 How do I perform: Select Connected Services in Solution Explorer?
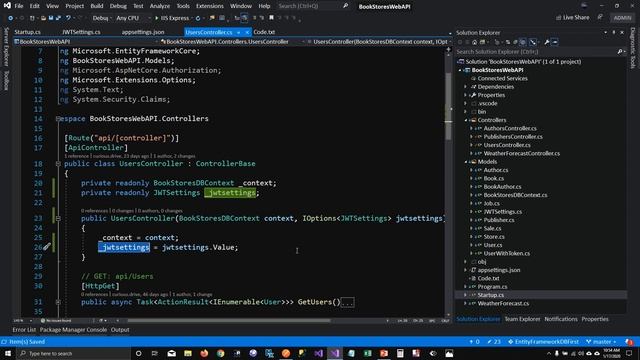click(502, 78)
